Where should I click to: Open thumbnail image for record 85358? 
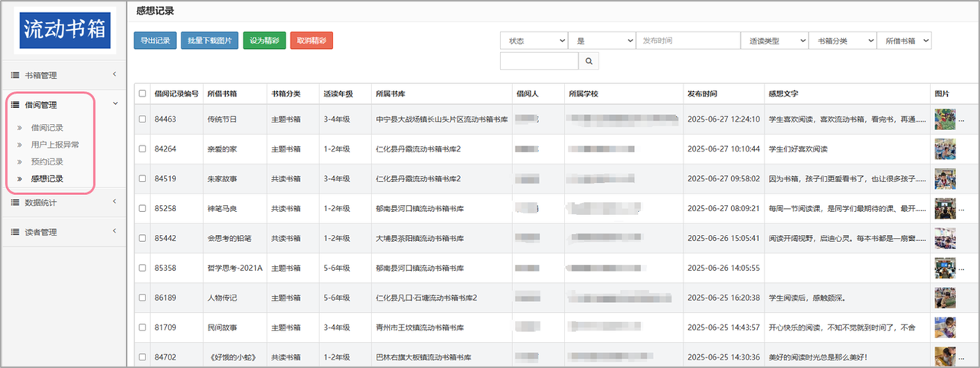coord(945,268)
